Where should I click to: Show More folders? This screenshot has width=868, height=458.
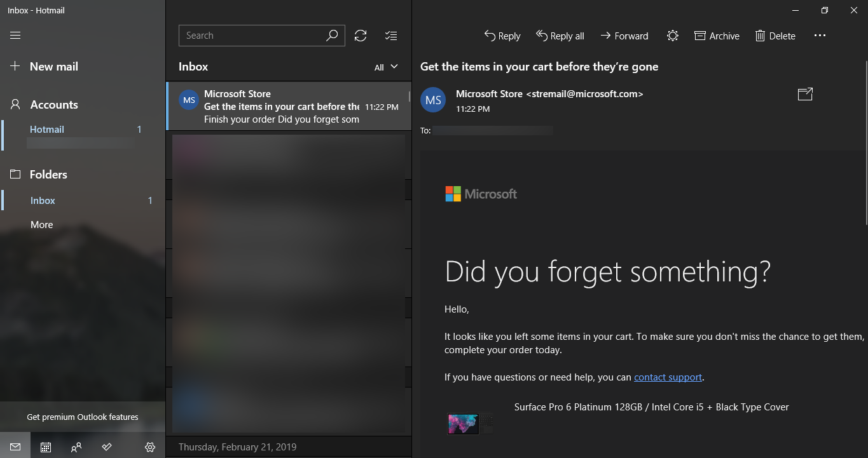pyautogui.click(x=42, y=225)
